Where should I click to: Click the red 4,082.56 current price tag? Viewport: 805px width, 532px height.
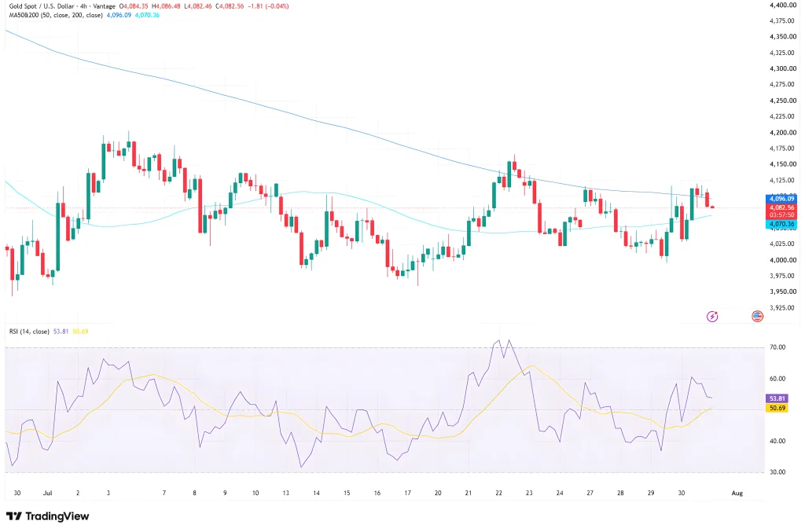pos(781,207)
